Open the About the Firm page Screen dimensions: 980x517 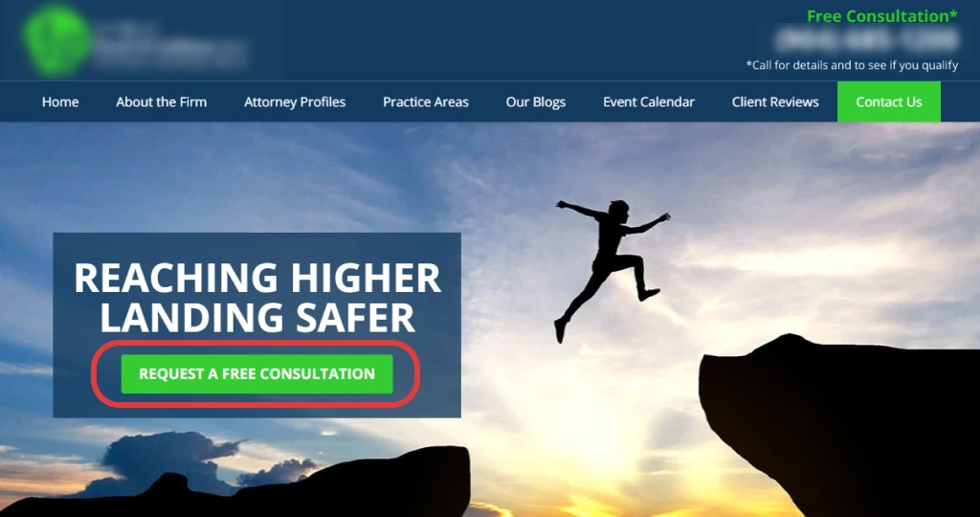tap(161, 101)
